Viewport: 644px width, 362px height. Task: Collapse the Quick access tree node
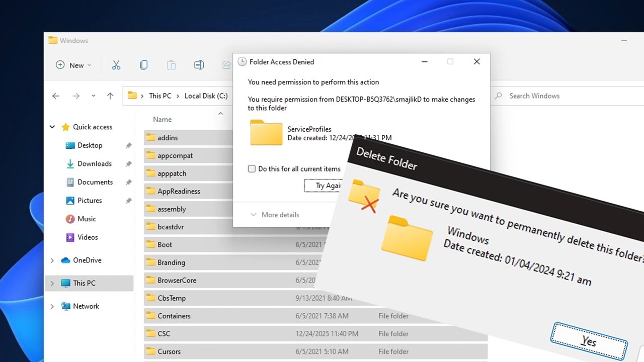pyautogui.click(x=52, y=127)
